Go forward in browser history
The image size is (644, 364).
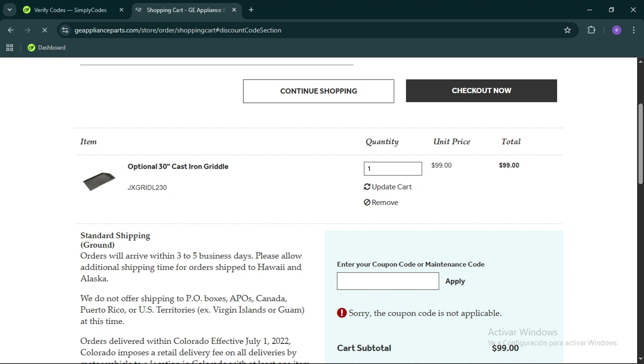tap(27, 30)
